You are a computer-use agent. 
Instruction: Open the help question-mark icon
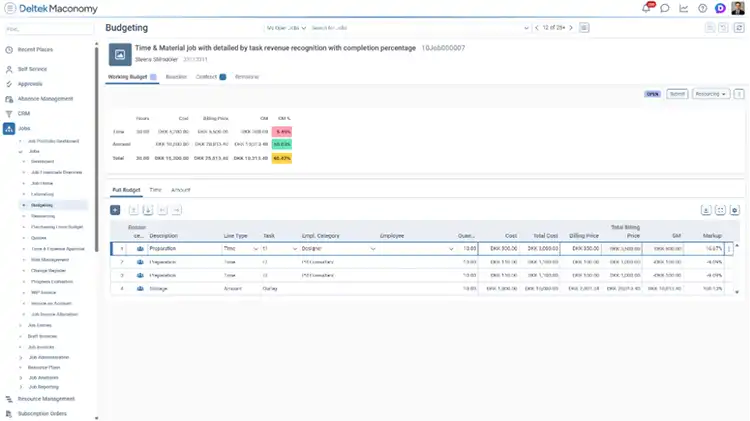[x=702, y=8]
